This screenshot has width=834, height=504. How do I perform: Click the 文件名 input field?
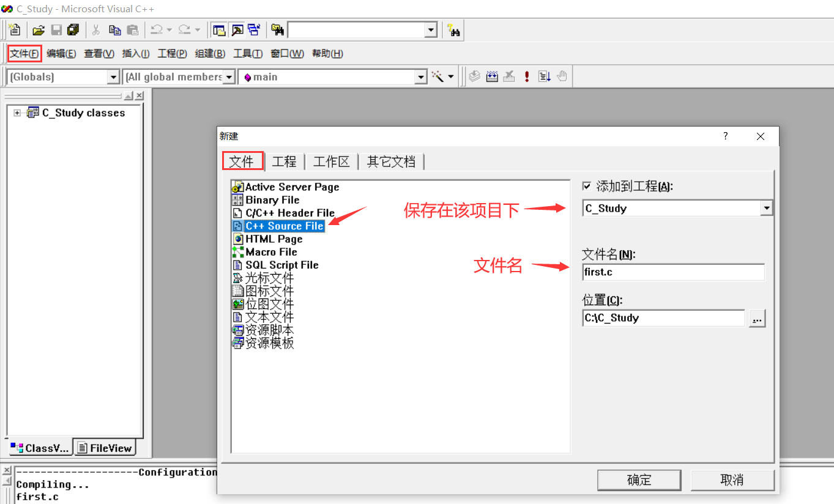click(x=673, y=272)
